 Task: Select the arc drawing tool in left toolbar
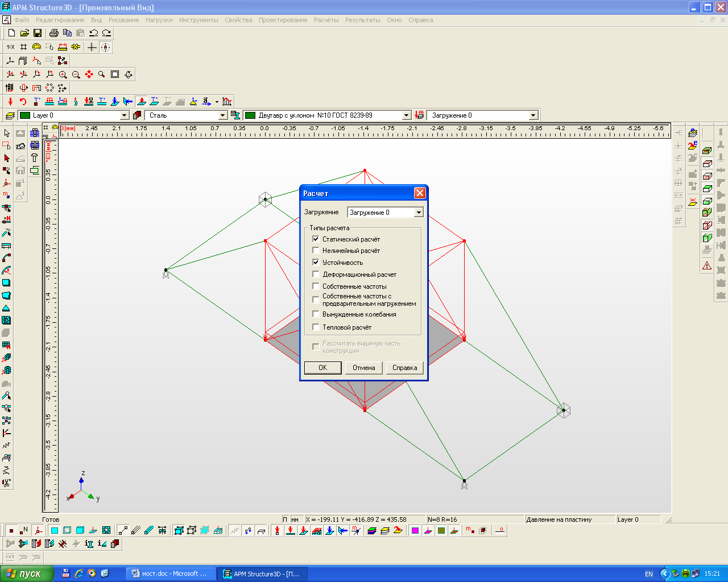tap(7, 258)
